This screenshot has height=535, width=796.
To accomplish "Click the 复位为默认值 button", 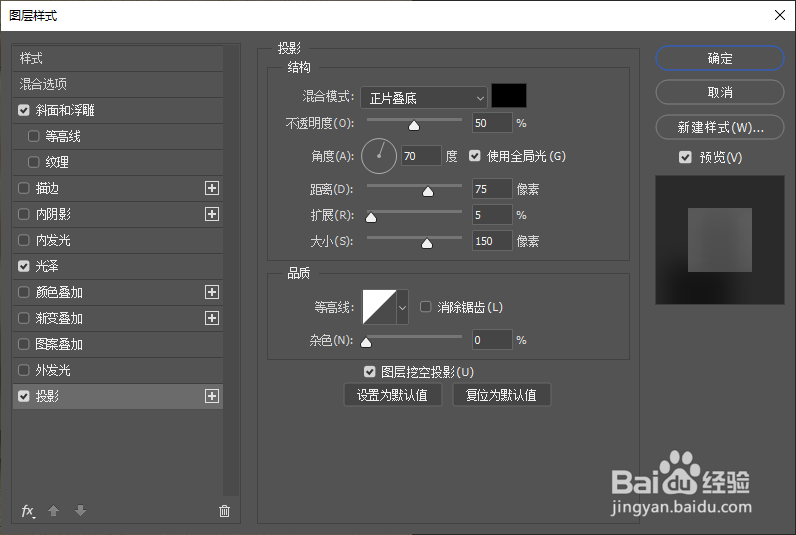I will (501, 395).
